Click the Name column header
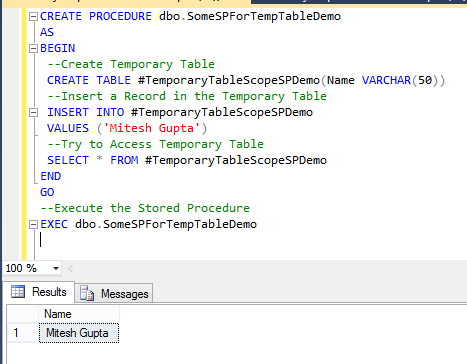 click(79, 314)
